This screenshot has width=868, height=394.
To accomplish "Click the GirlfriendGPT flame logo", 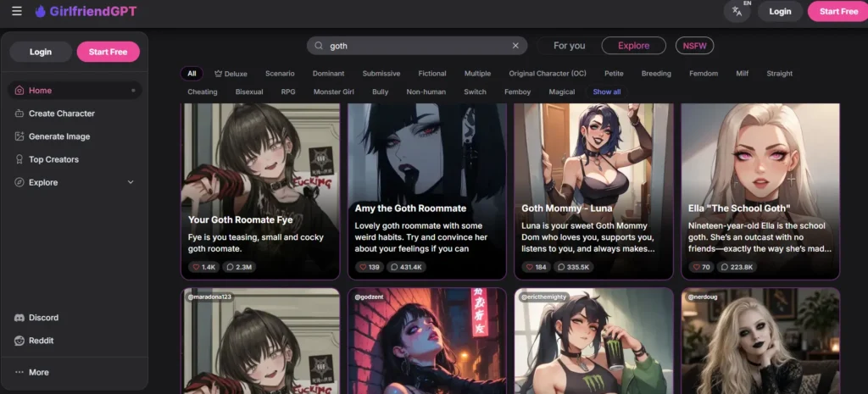I will coord(40,11).
